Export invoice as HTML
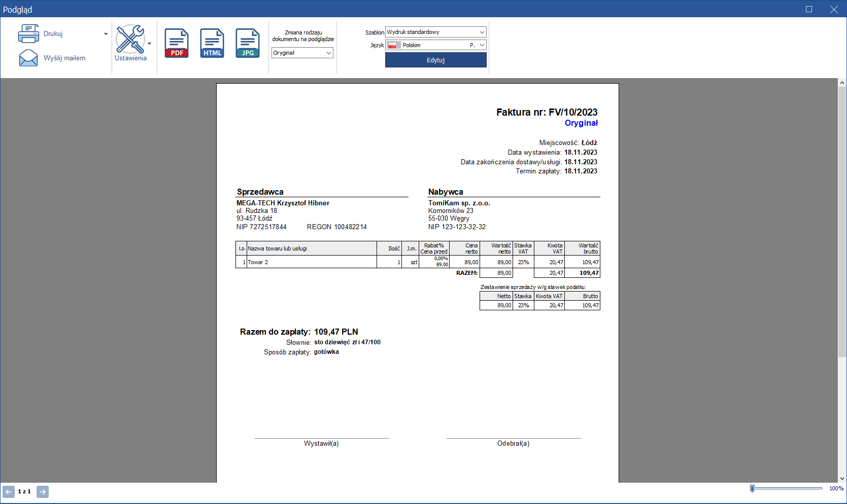847x504 pixels. point(212,43)
